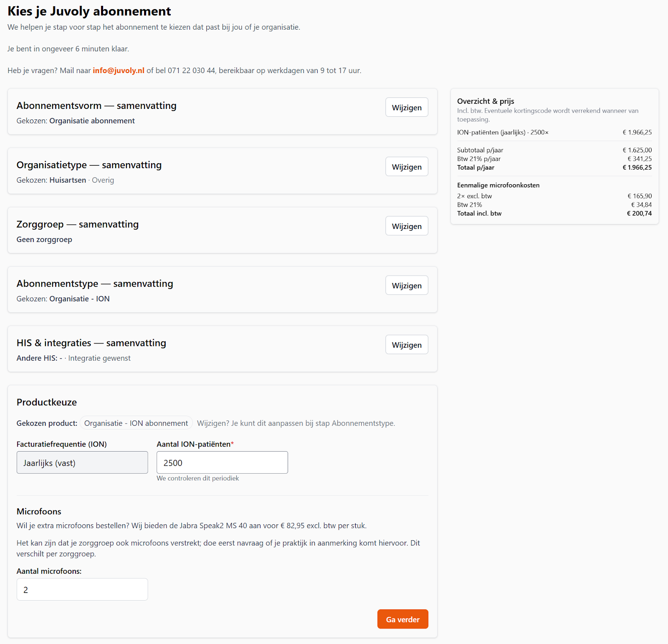Image resolution: width=668 pixels, height=644 pixels.
Task: Click the Productkeuze section heading
Action: [47, 402]
